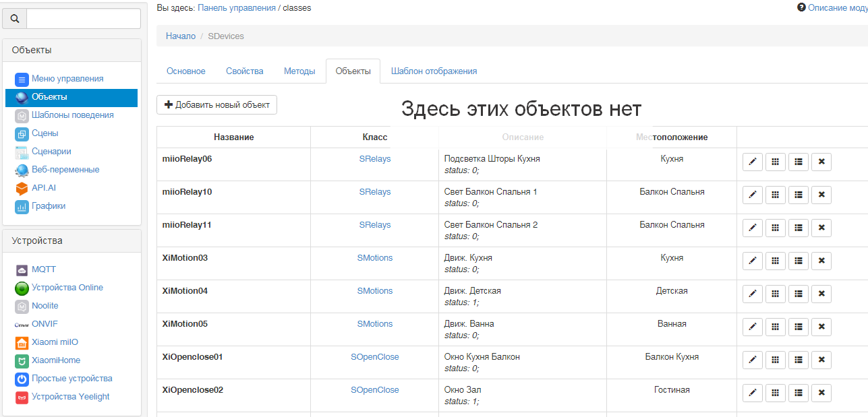
Task: Switch to the Свойства tab
Action: pos(244,71)
